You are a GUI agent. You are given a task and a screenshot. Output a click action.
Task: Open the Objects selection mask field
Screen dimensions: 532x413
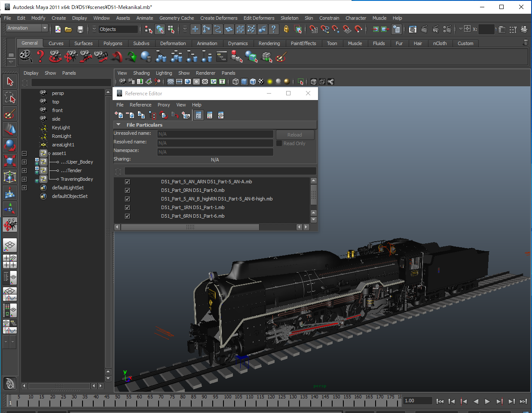tap(118, 29)
